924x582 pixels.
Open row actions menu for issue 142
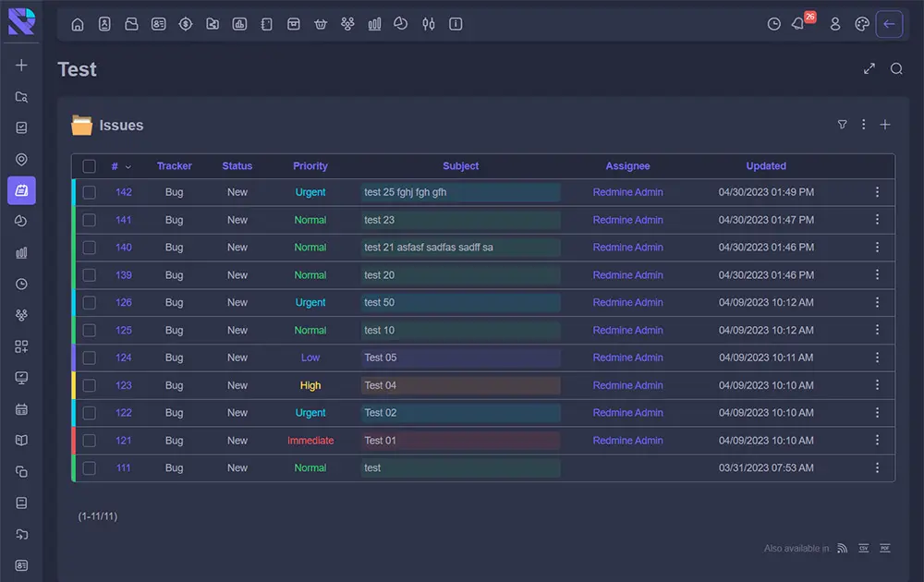(877, 192)
